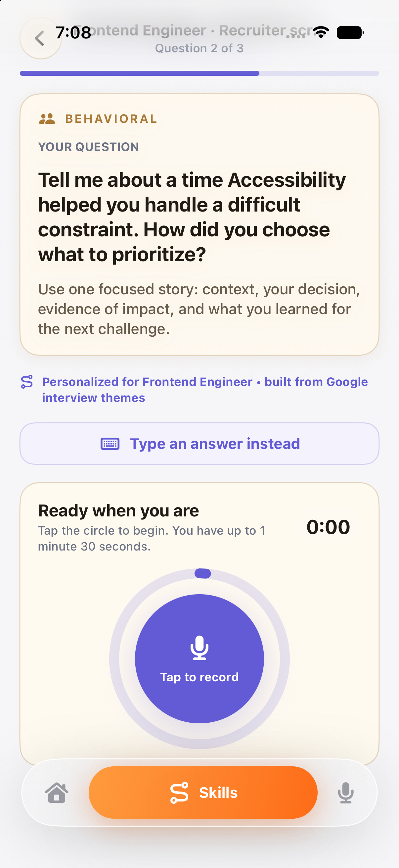The height and width of the screenshot is (868, 399).
Task: Tap the 0:00 recording timer
Action: tap(328, 527)
